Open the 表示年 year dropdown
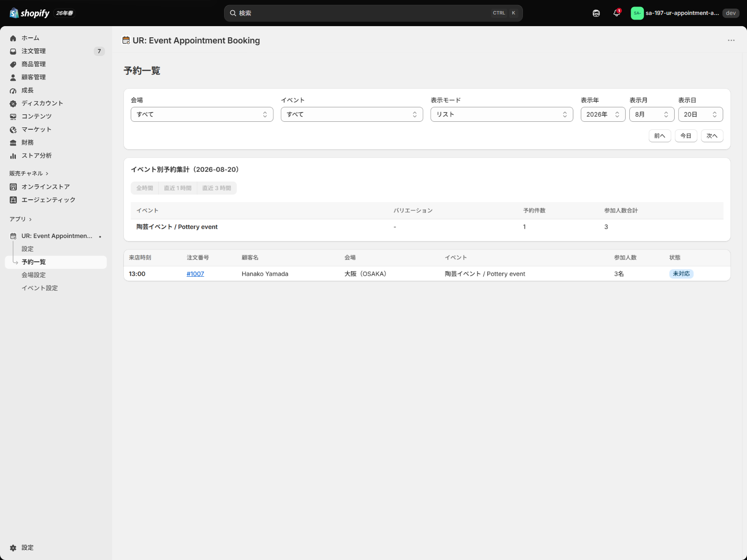The image size is (747, 560). pyautogui.click(x=603, y=114)
